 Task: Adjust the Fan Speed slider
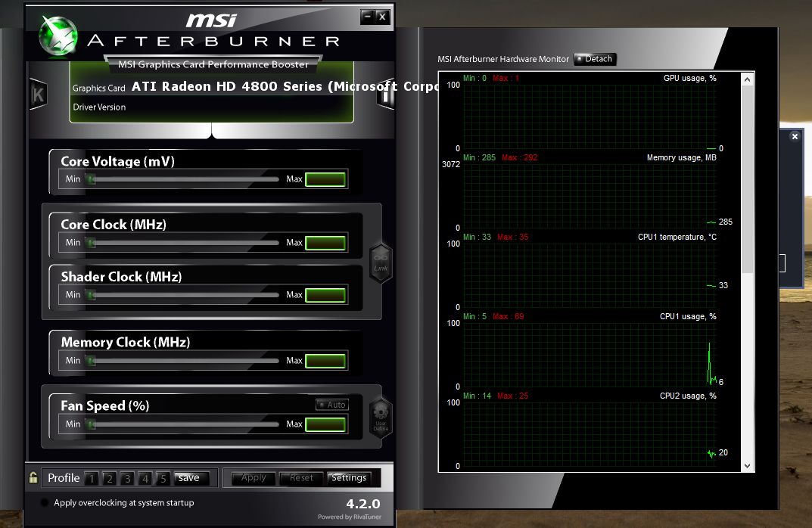[182, 424]
